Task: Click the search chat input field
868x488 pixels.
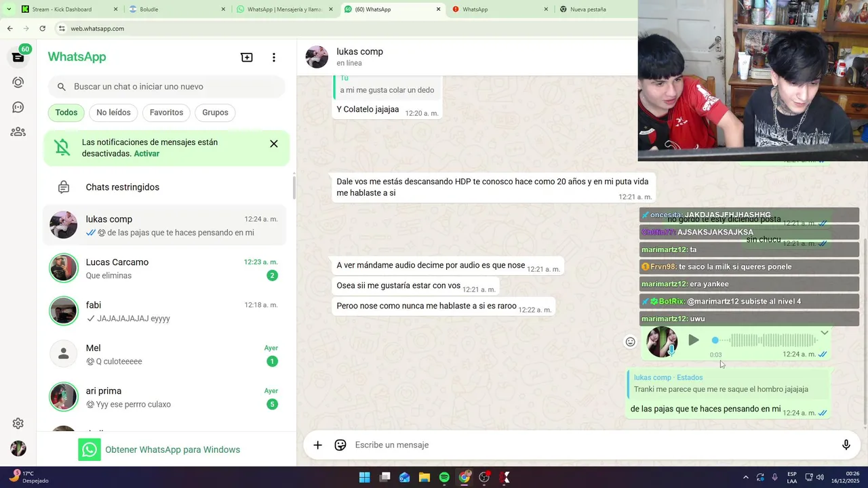Action: point(167,87)
